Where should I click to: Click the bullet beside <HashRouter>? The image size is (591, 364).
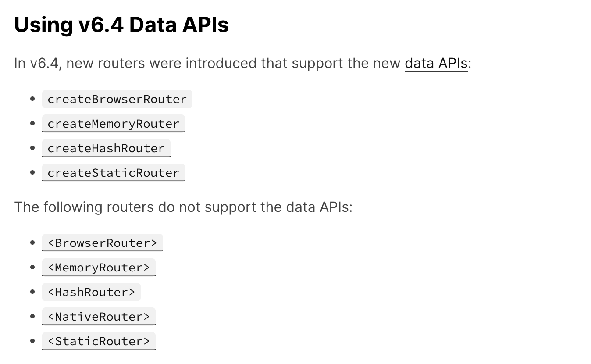pos(32,292)
